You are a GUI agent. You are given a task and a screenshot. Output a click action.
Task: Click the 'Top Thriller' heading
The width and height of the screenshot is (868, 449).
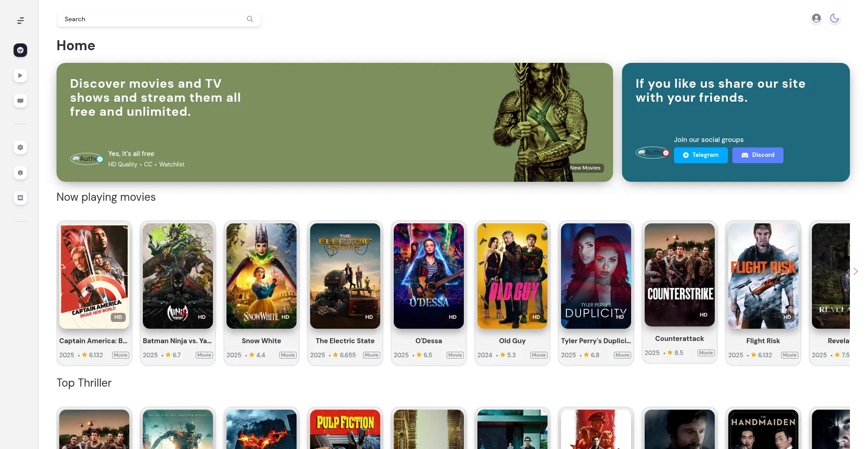(x=84, y=383)
